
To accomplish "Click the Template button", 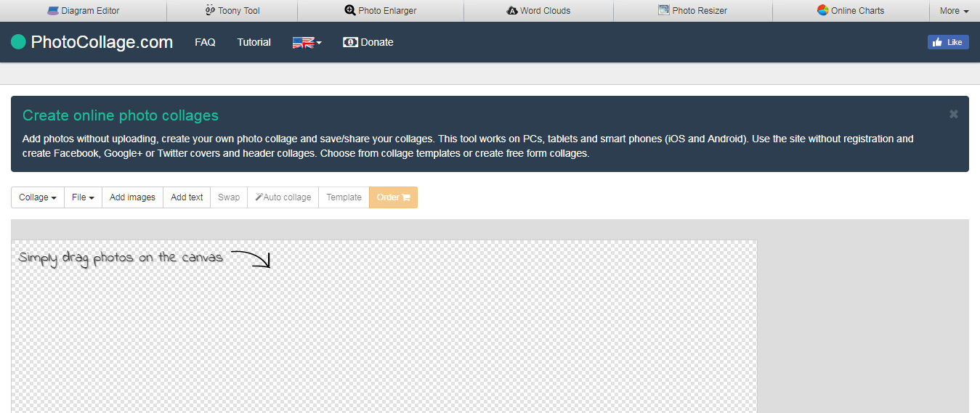I will coord(344,197).
